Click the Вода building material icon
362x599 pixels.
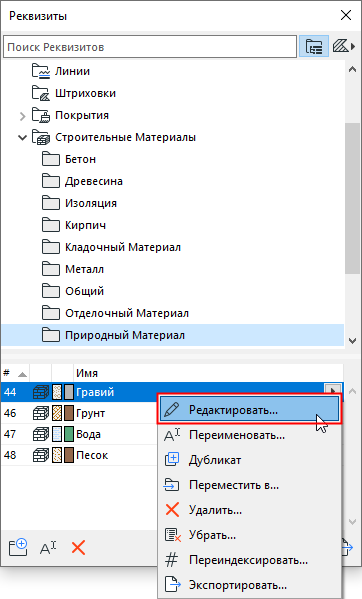click(41, 434)
